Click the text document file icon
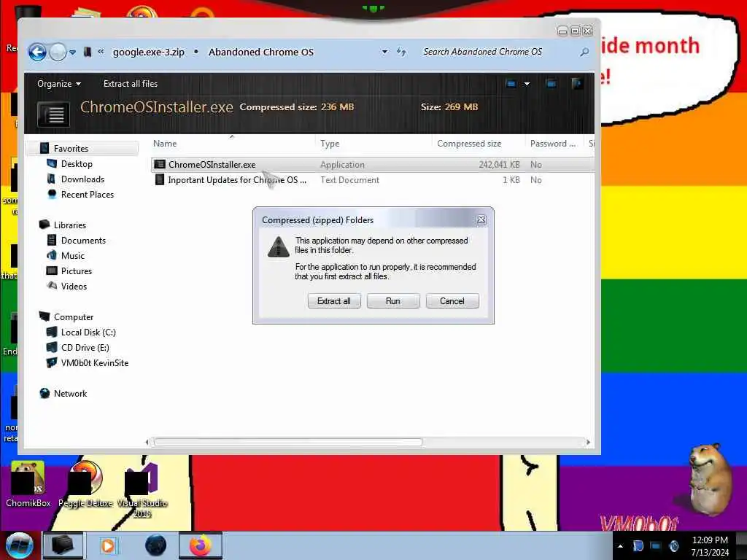 (x=160, y=180)
